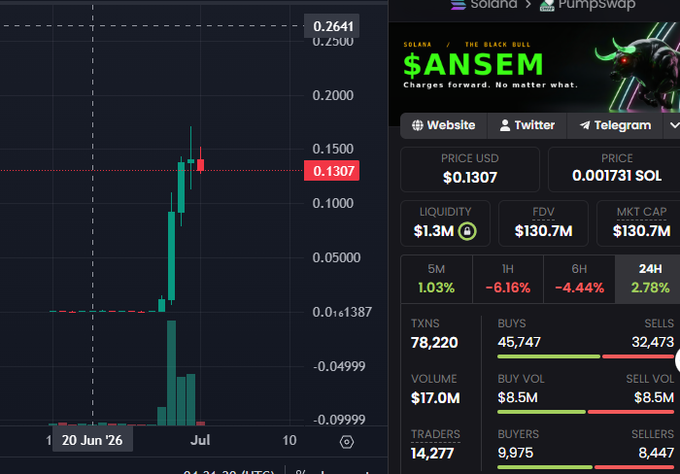Click the $ANSEM banner image

click(534, 67)
